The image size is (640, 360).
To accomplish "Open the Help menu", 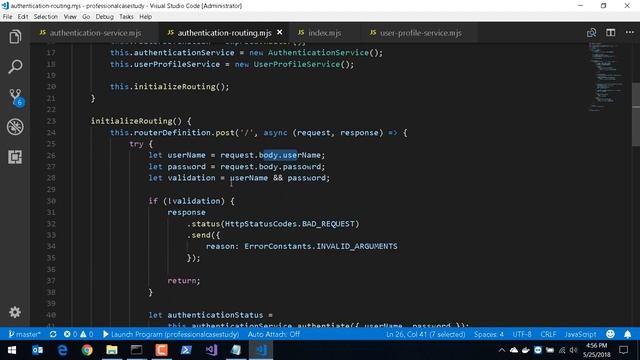I will tap(145, 17).
